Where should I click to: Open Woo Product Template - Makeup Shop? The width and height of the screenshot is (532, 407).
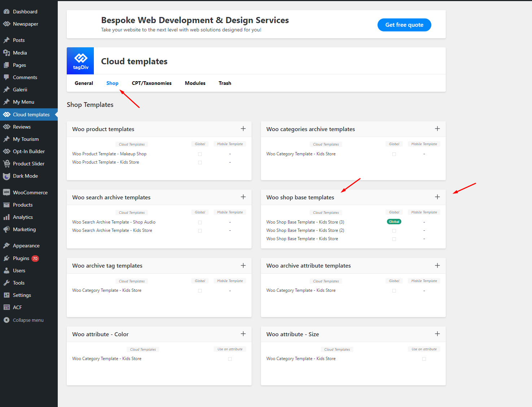click(109, 154)
